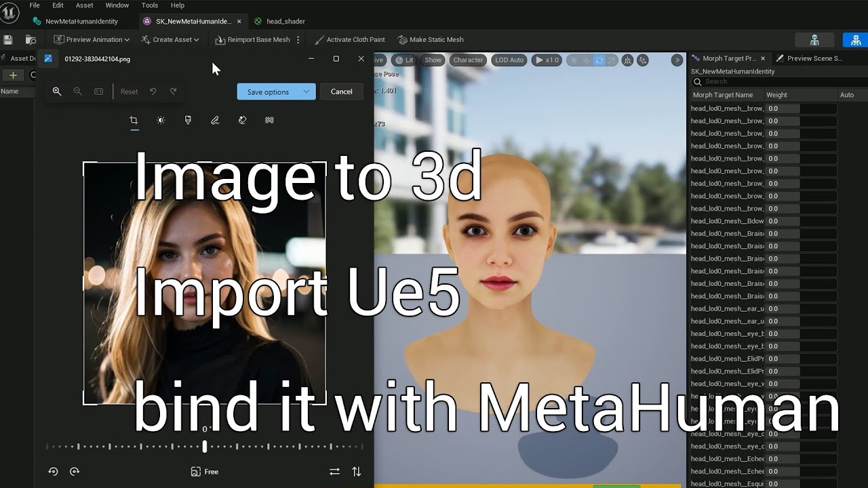
Task: Open the Edit menu
Action: [58, 5]
